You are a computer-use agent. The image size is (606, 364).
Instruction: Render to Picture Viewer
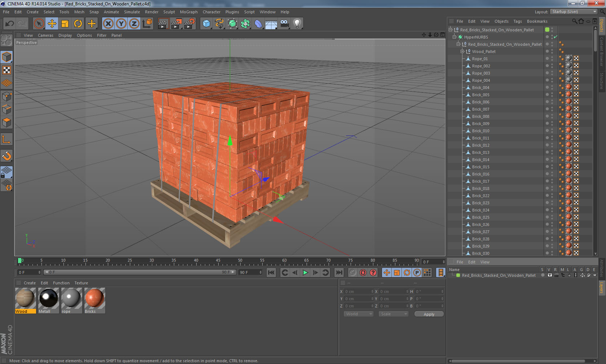[176, 24]
